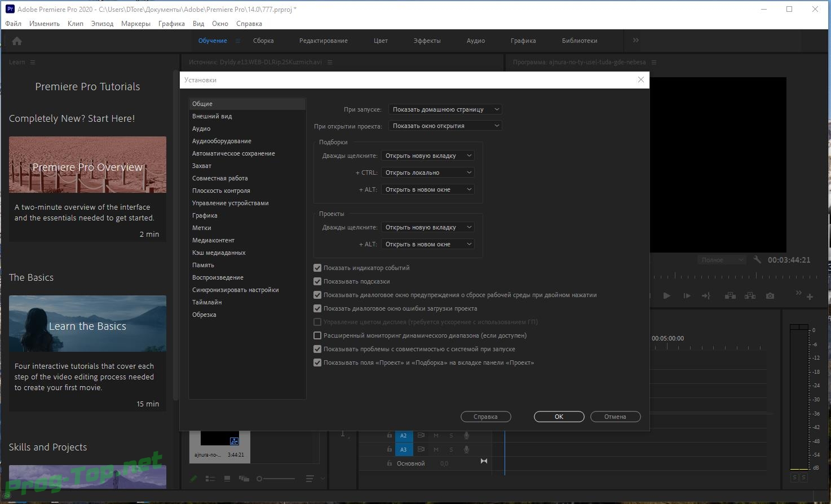Start voice-over record on track A3
The height and width of the screenshot is (504, 831).
coord(466,449)
